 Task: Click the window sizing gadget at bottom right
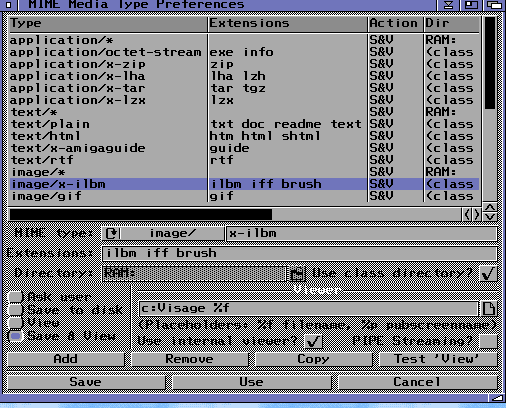tap(497, 398)
